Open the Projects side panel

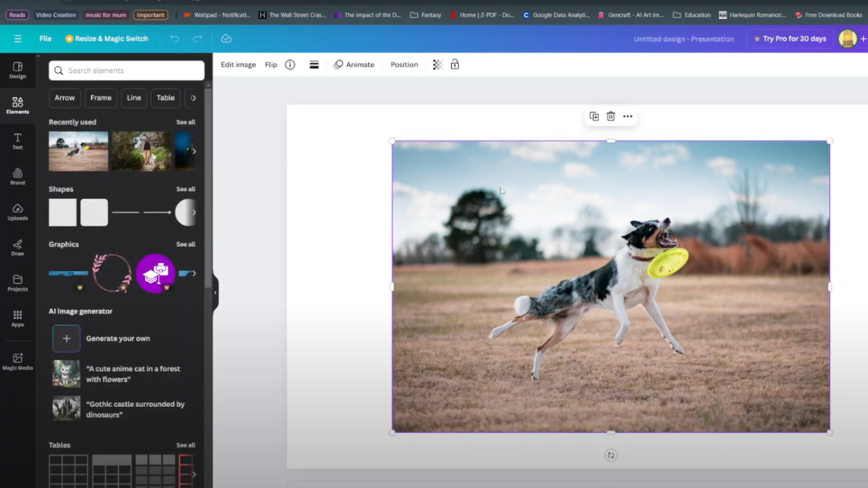coord(18,283)
